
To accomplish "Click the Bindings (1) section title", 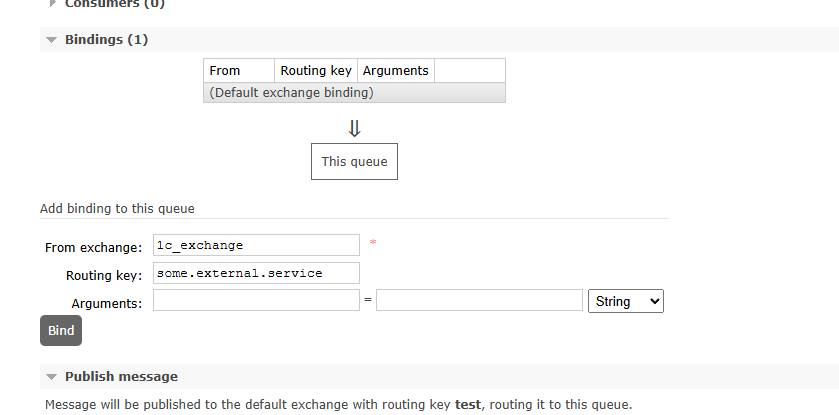I will tap(106, 40).
